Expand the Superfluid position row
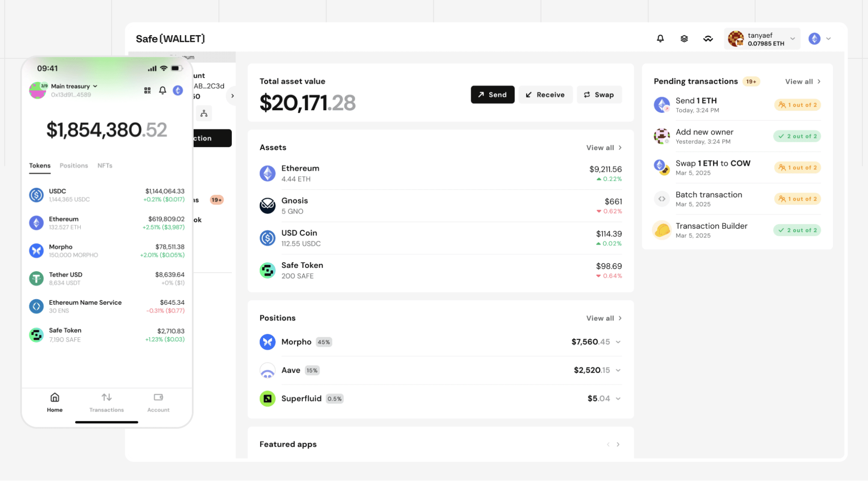 (618, 399)
